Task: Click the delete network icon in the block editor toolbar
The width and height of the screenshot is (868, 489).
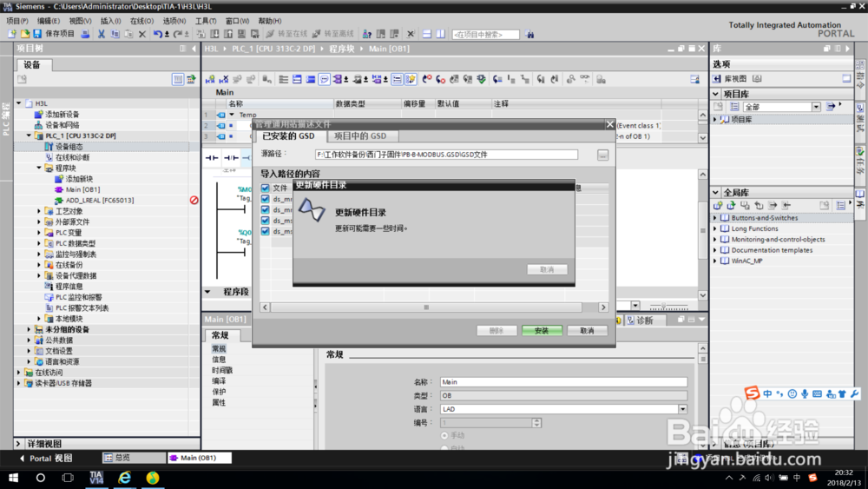Action: [224, 80]
